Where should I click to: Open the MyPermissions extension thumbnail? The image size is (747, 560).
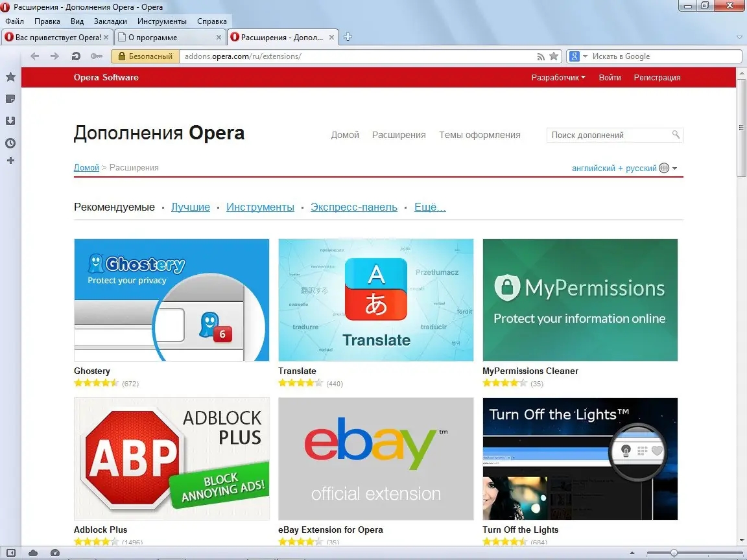[x=580, y=300]
